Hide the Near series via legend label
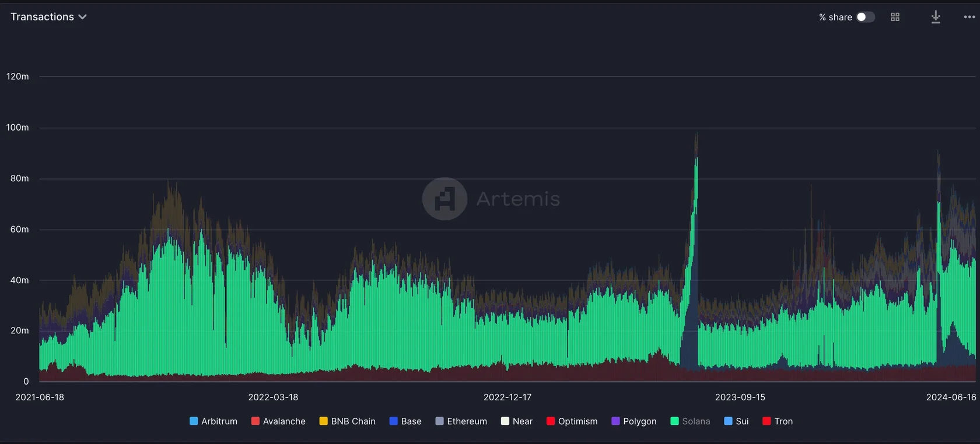Image resolution: width=980 pixels, height=444 pixels. point(522,421)
